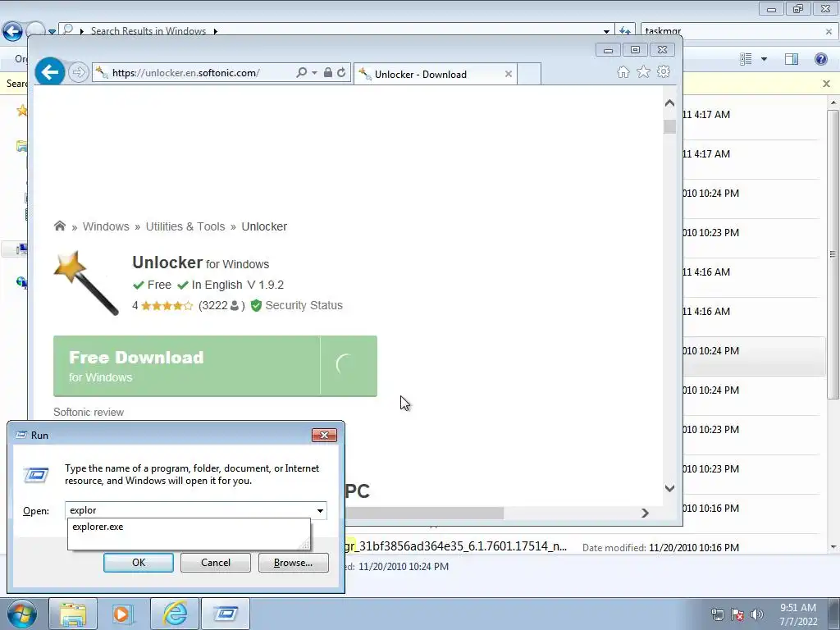Open Explorer view options dropdown arrow
The width and height of the screenshot is (840, 630).
point(764,59)
